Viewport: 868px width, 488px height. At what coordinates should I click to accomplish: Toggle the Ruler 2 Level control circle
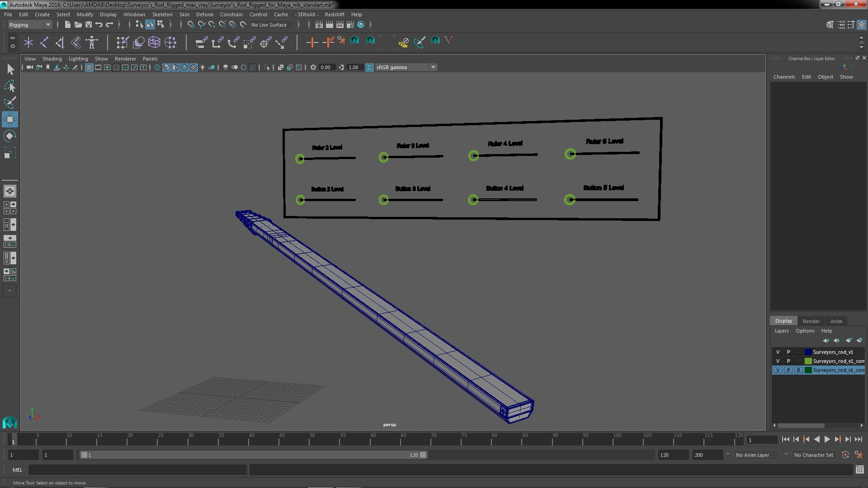(x=300, y=159)
